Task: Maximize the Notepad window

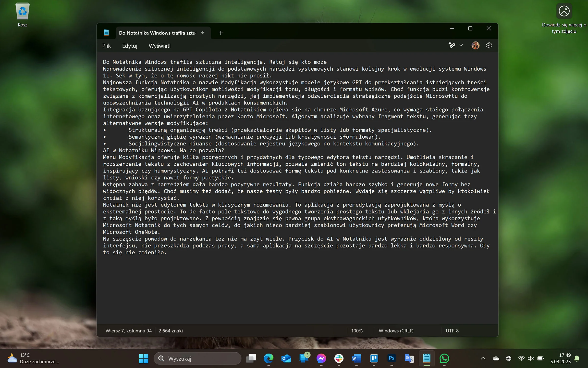Action: [x=470, y=28]
